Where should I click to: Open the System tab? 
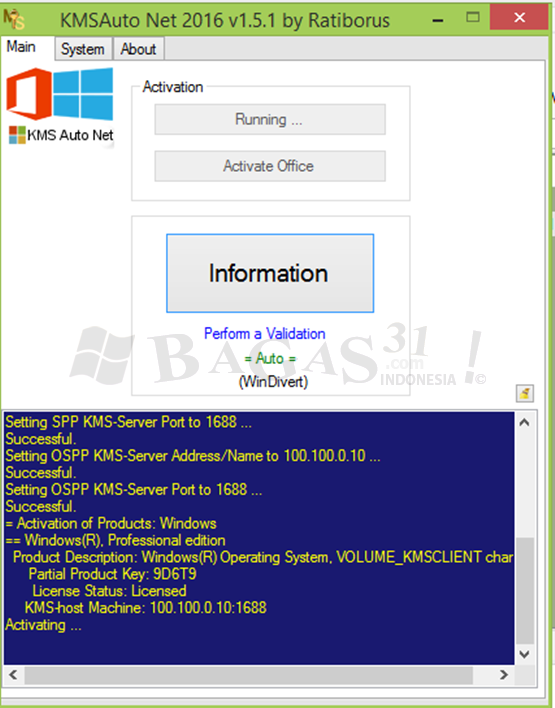coord(83,49)
